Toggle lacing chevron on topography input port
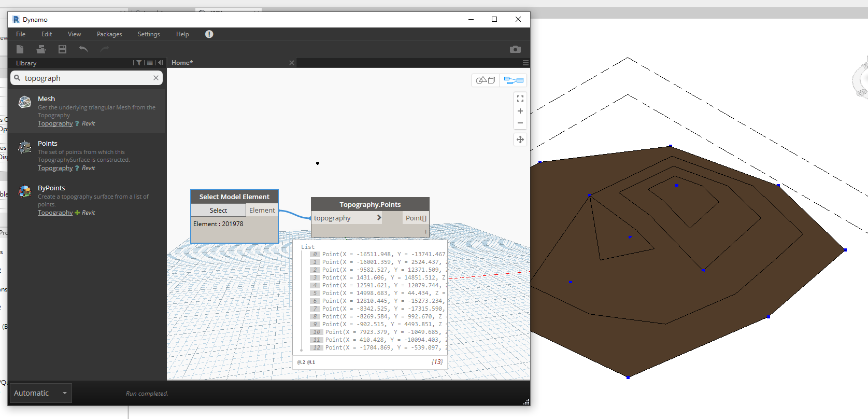Viewport: 868px width, 419px height. click(379, 218)
